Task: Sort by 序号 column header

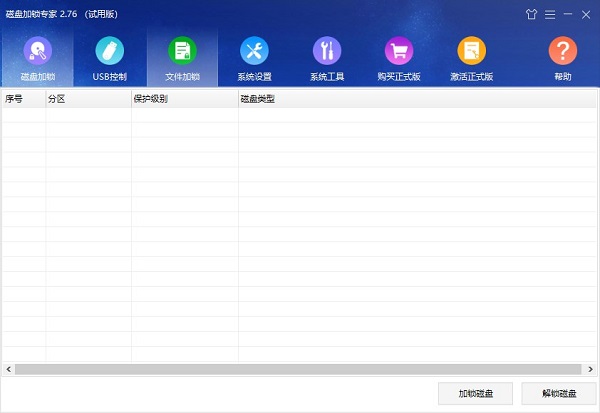Action: click(24, 99)
